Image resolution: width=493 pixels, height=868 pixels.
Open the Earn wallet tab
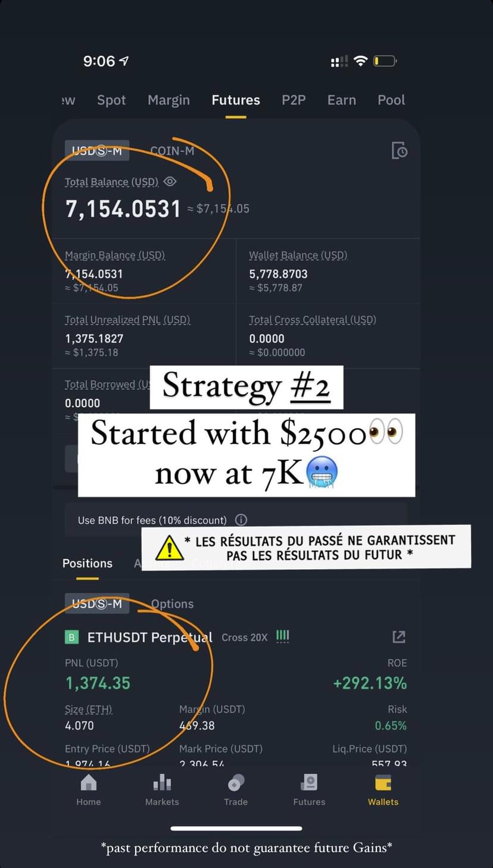pos(342,100)
